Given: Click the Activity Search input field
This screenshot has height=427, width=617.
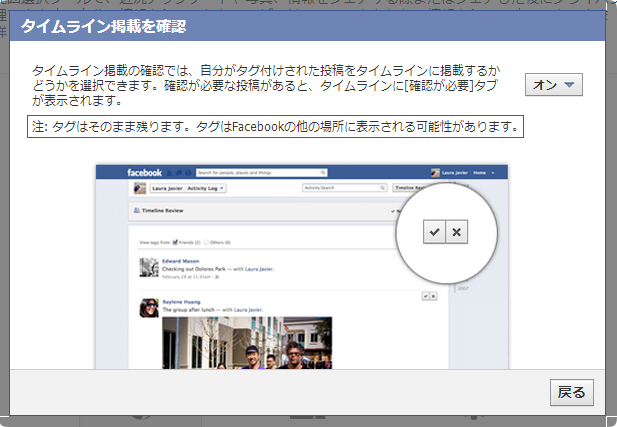Looking at the screenshot, I should 341,188.
